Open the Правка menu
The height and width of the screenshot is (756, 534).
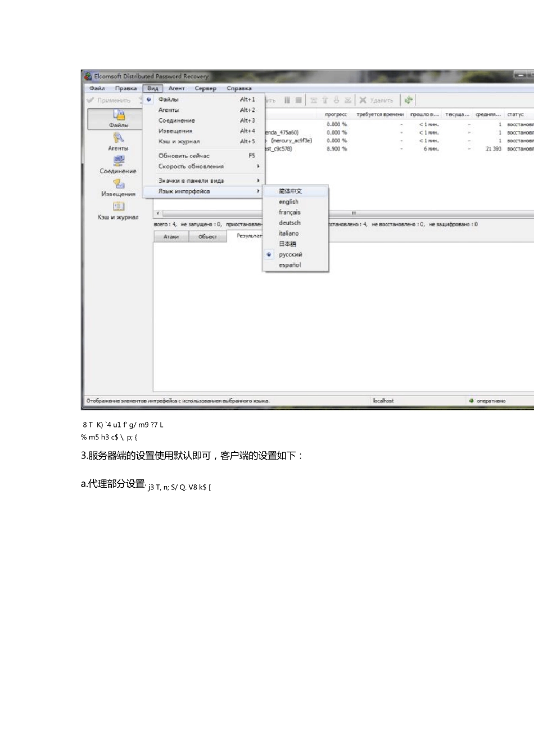pyautogui.click(x=126, y=88)
